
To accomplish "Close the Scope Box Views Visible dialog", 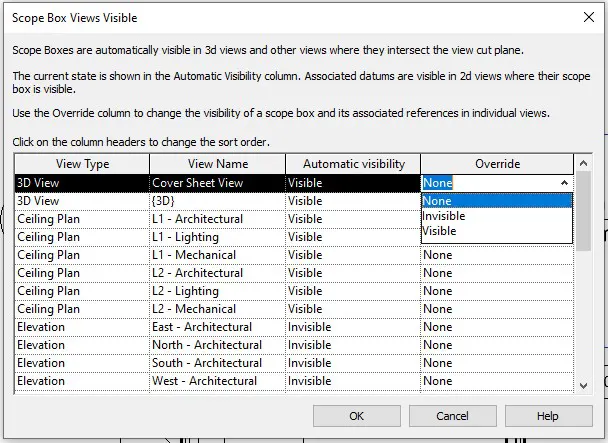I will [586, 18].
